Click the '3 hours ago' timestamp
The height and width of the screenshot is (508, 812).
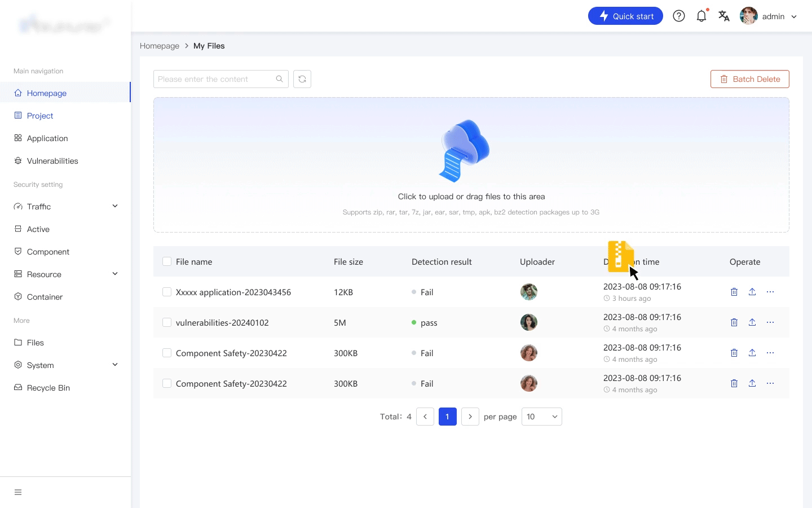coord(632,298)
